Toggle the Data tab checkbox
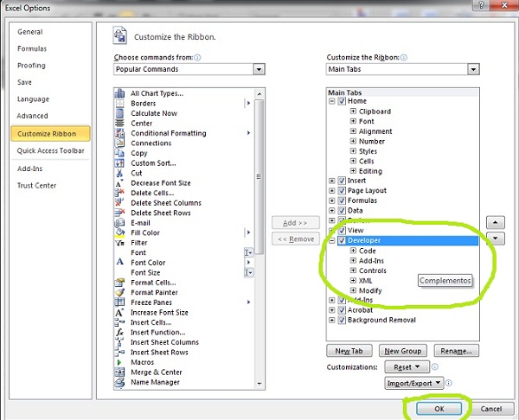The width and height of the screenshot is (519, 420). pos(342,211)
